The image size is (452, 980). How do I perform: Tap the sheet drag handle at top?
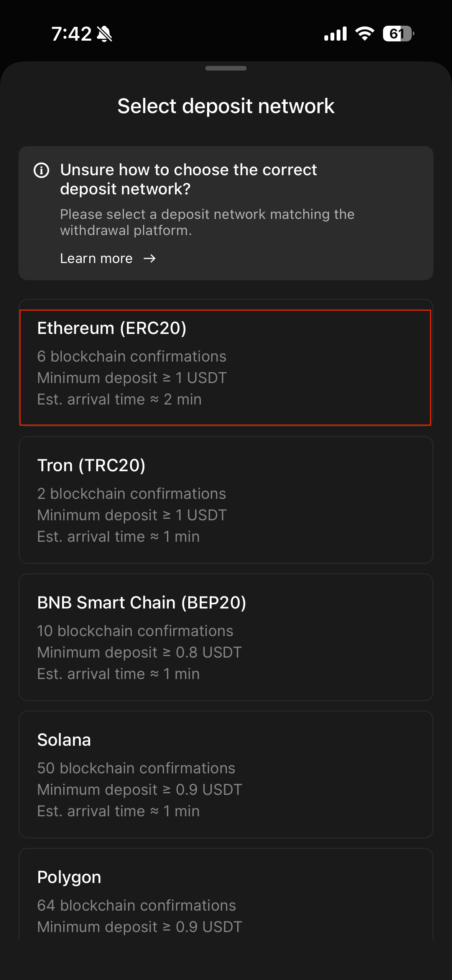(x=226, y=68)
